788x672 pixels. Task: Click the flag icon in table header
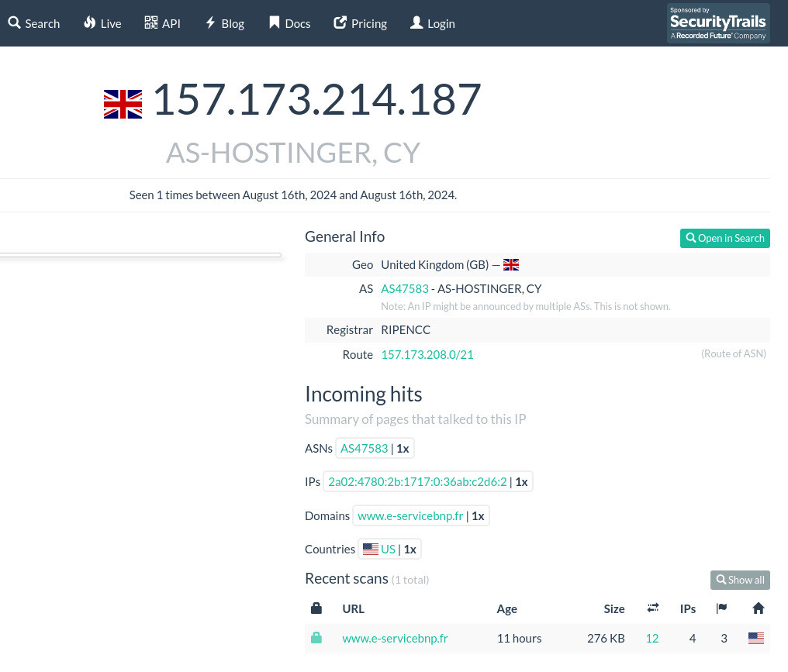pyautogui.click(x=721, y=608)
